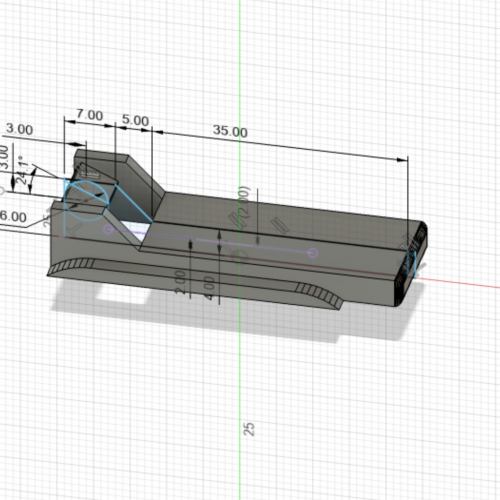Select the 7.00 dimension label

tap(90, 115)
